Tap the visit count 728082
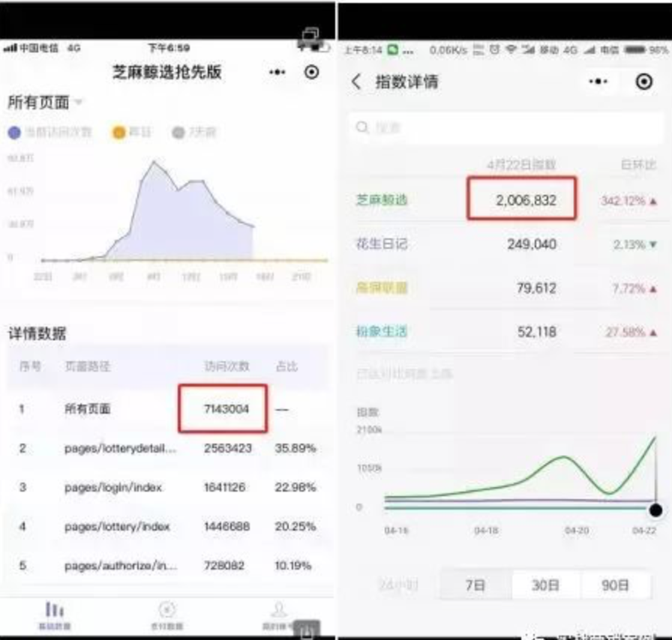This screenshot has height=640, width=672. pyautogui.click(x=224, y=566)
